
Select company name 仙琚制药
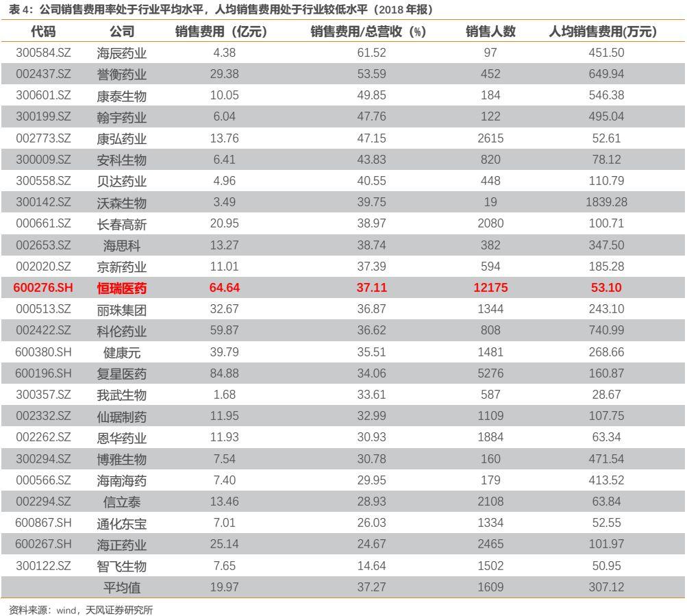tap(122, 416)
